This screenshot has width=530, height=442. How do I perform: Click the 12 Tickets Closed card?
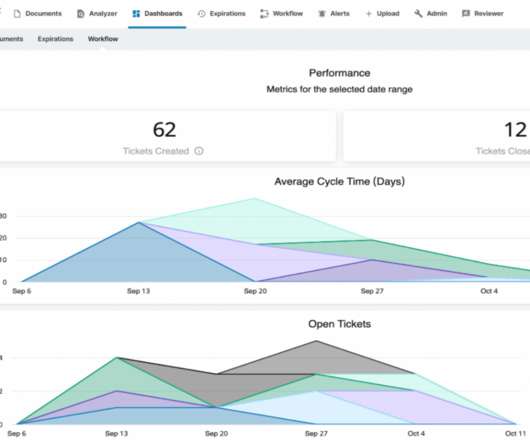click(437, 137)
